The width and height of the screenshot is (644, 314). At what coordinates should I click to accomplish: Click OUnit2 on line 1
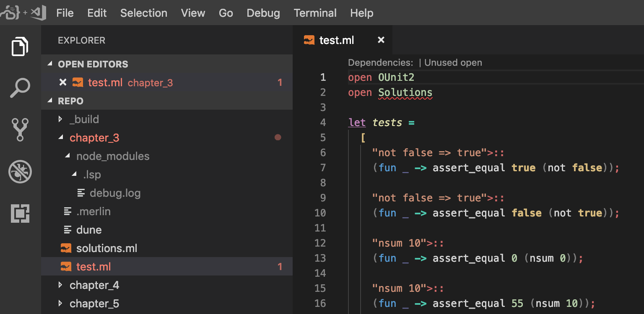pos(396,77)
